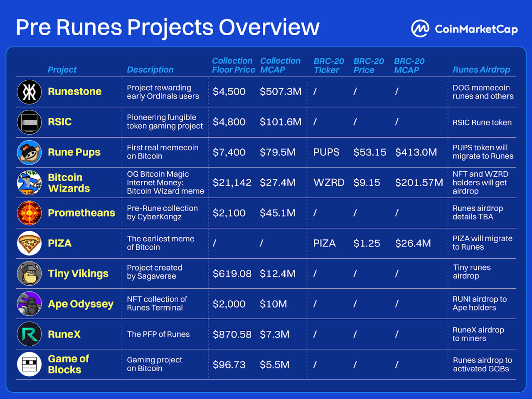
Task: Click the RuneX green R icon
Action: point(29,334)
